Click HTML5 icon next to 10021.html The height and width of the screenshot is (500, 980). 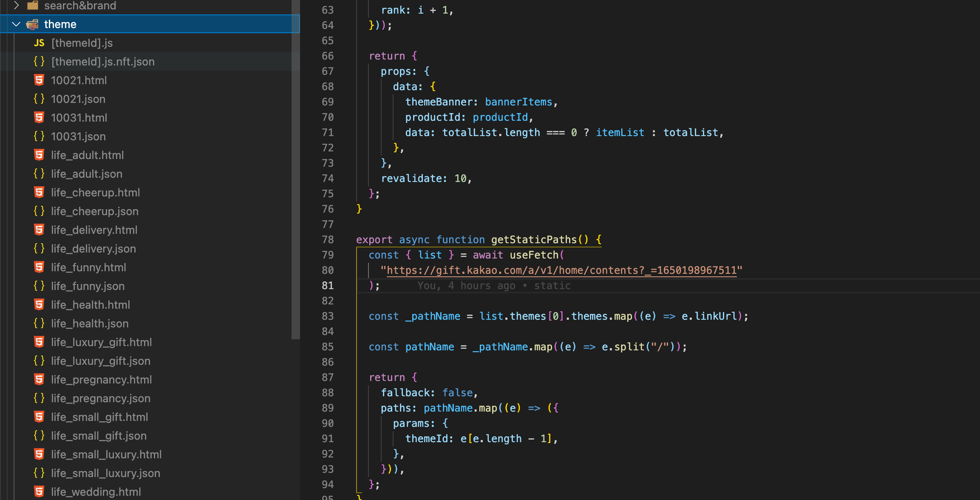[39, 80]
